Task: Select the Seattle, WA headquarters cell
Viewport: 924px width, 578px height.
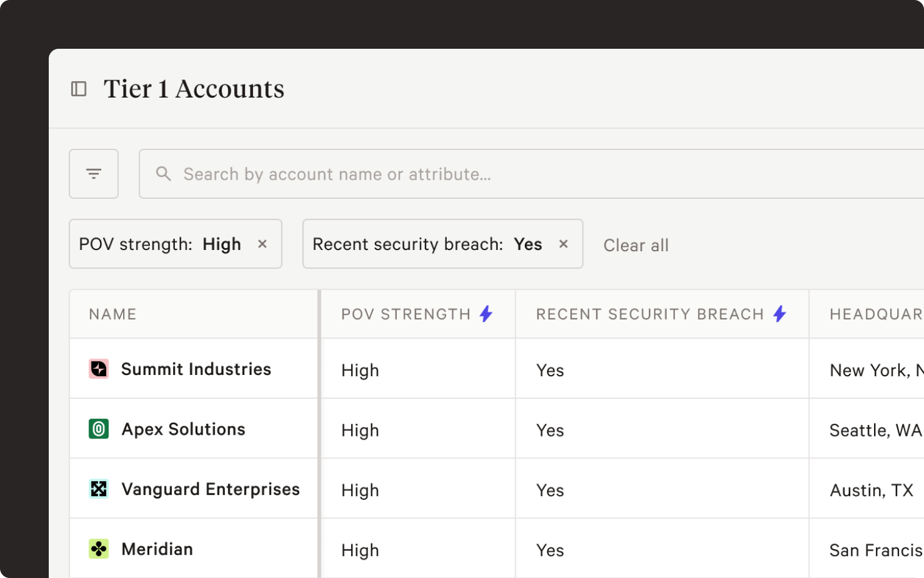Action: [875, 430]
